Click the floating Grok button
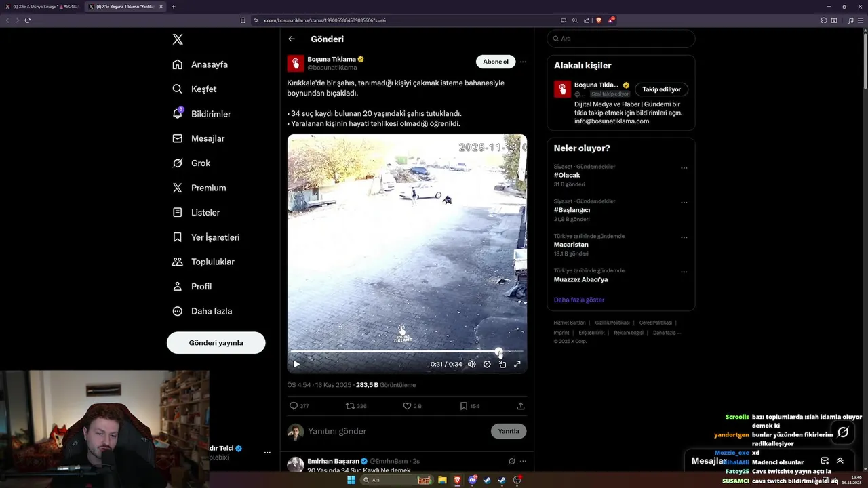This screenshot has height=488, width=868. (843, 432)
